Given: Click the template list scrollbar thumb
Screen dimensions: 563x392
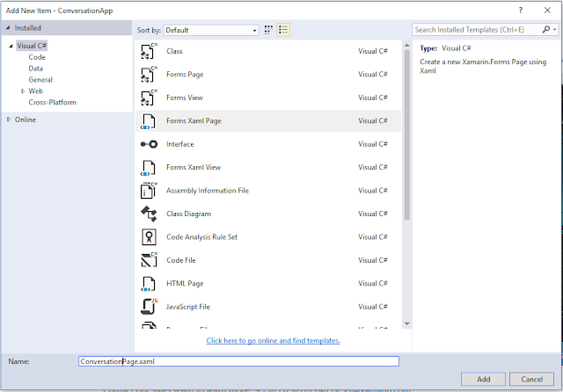Looking at the screenshot, I should click(x=406, y=134).
